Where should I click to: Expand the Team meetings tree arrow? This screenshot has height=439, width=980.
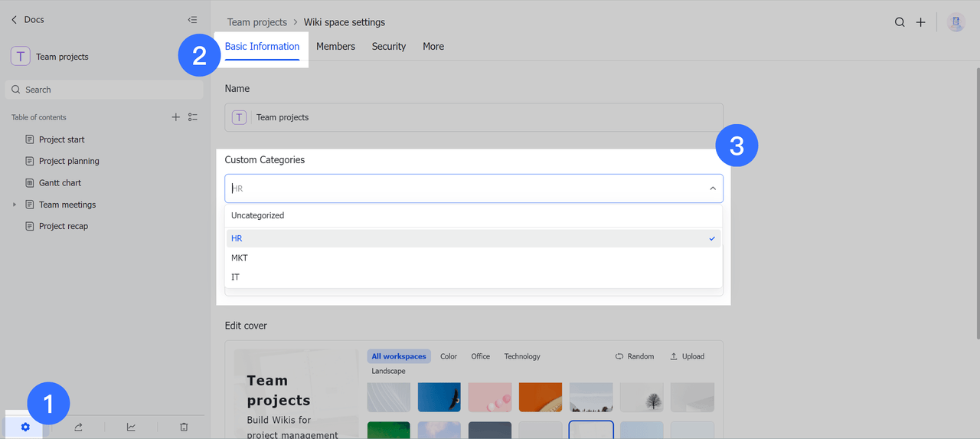tap(14, 205)
